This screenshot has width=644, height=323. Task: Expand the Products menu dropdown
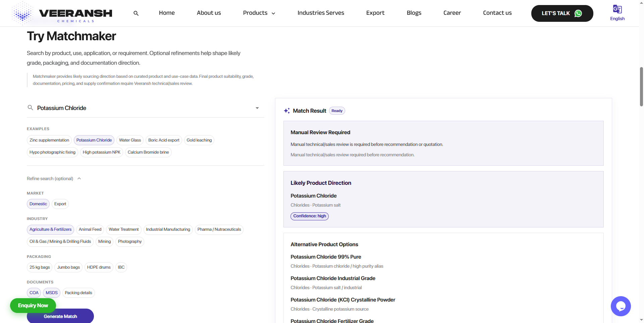pos(259,13)
